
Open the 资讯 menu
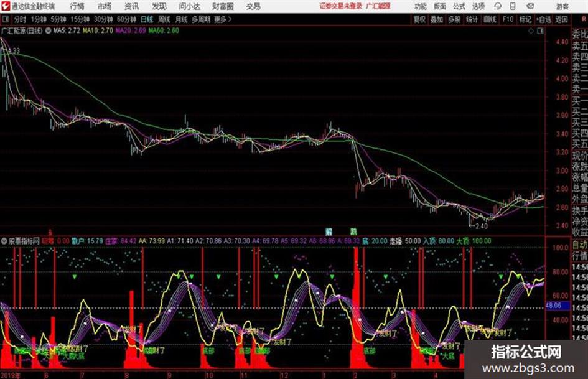(132, 6)
